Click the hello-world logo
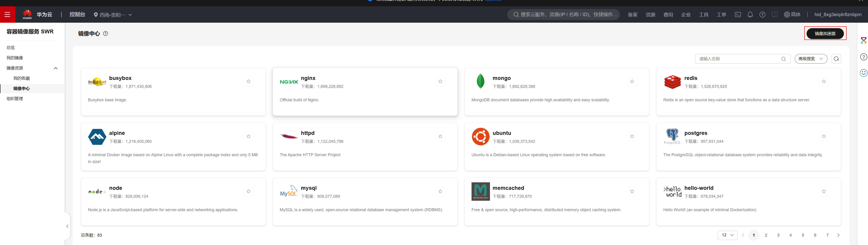This screenshot has height=245, width=868. point(672,191)
